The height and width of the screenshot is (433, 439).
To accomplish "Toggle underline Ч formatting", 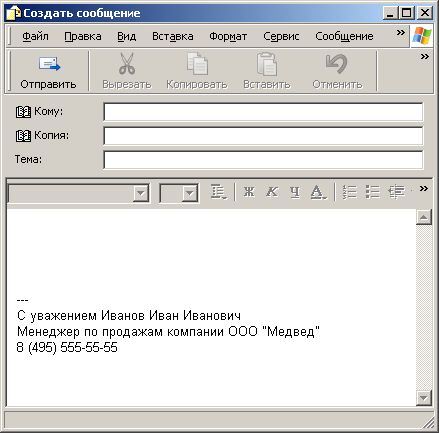I will (x=295, y=192).
